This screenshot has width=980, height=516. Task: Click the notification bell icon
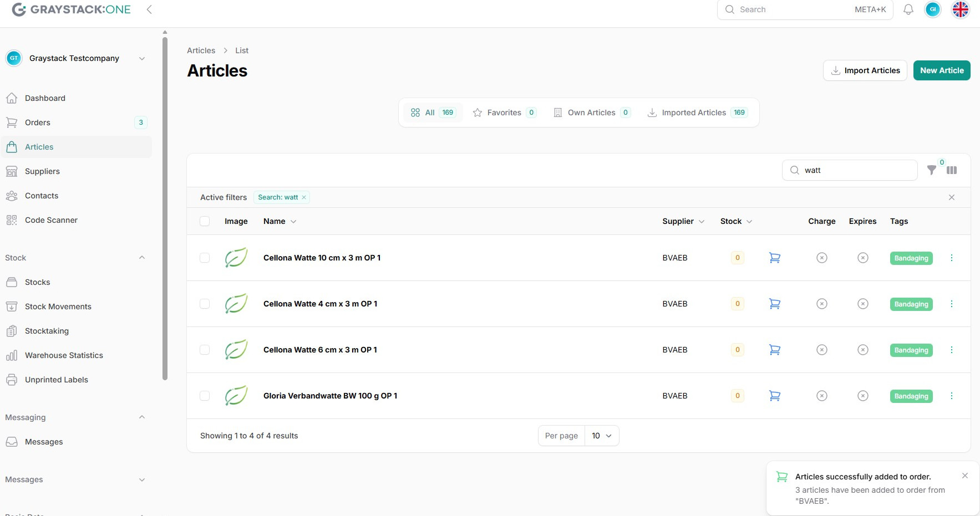pos(908,9)
